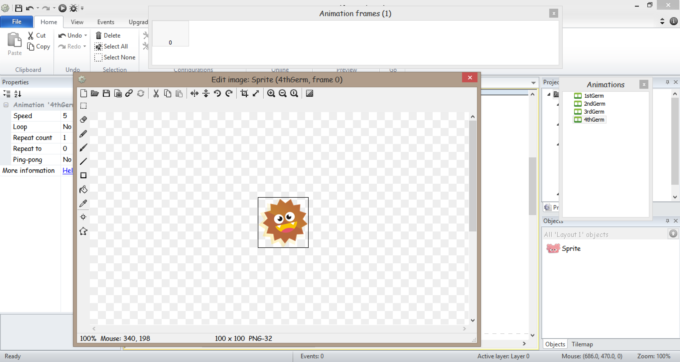Viewport: 680px width, 362px height.
Task: Set the collision polygon tool
Action: [83, 231]
